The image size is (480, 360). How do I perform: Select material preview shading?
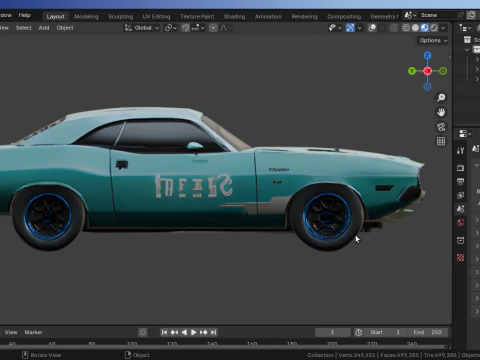(424, 28)
